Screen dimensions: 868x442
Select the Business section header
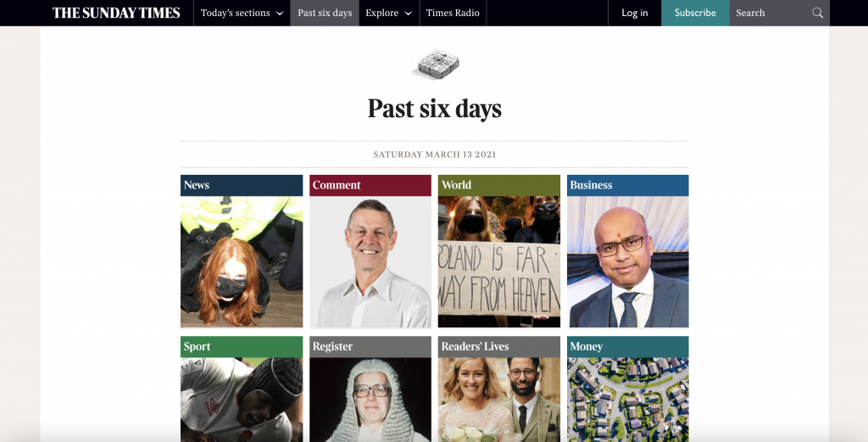pyautogui.click(x=628, y=185)
